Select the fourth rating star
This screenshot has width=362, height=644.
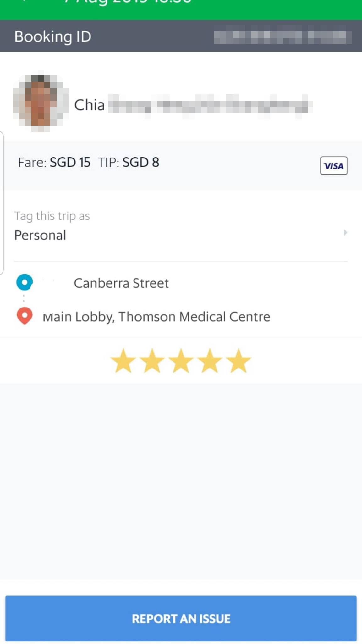coord(210,361)
